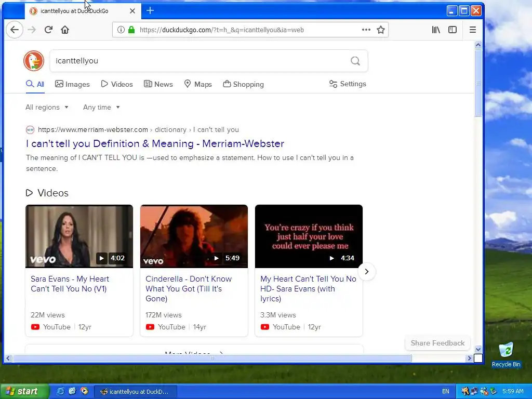Play the Cinderella 5:49 video

[x=216, y=258]
